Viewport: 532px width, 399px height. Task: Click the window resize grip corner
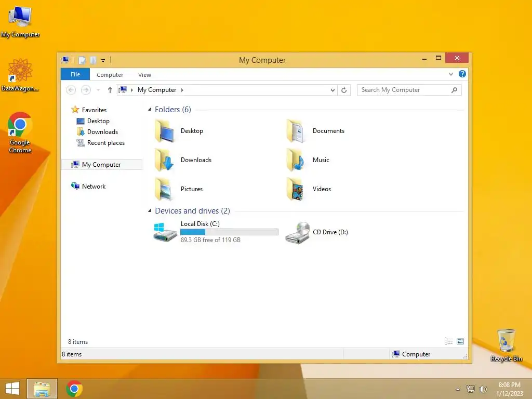click(465, 356)
